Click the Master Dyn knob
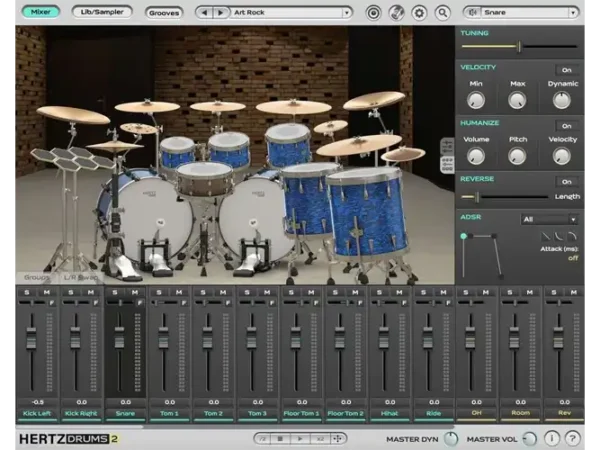This screenshot has height=450, width=600. coord(451,439)
